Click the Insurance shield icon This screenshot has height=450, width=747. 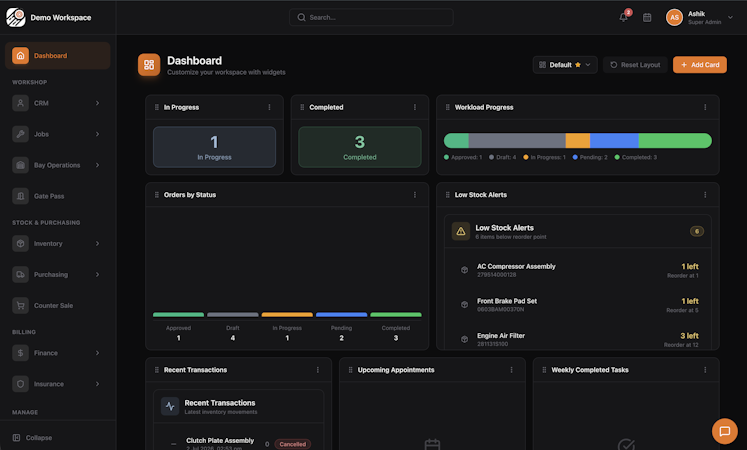pos(20,384)
